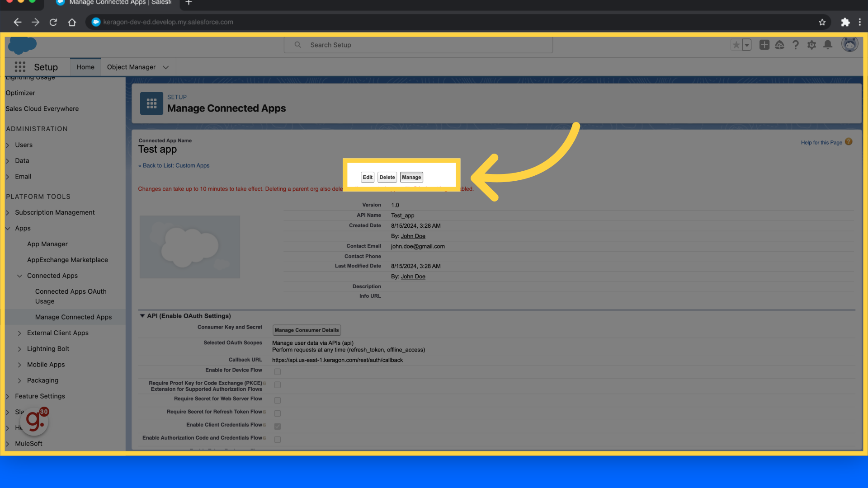Click the info icon next to Enable Client Credentials Flow

tap(264, 425)
